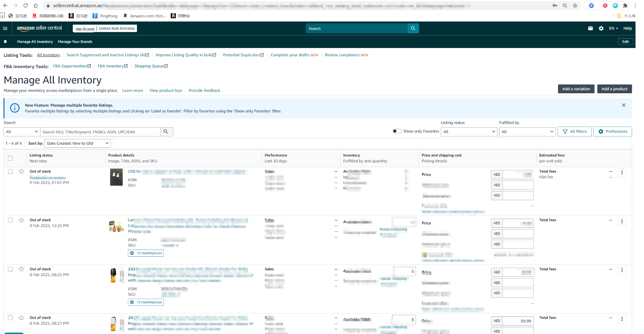Open the settings gear icon
The image size is (644, 334).
tap(601, 28)
